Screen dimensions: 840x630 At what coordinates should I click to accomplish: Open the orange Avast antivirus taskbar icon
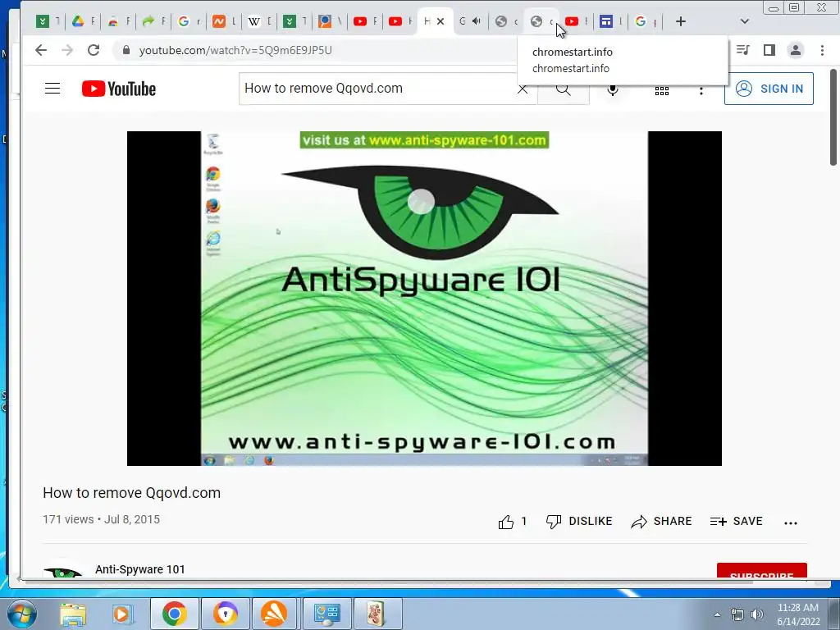tap(274, 614)
